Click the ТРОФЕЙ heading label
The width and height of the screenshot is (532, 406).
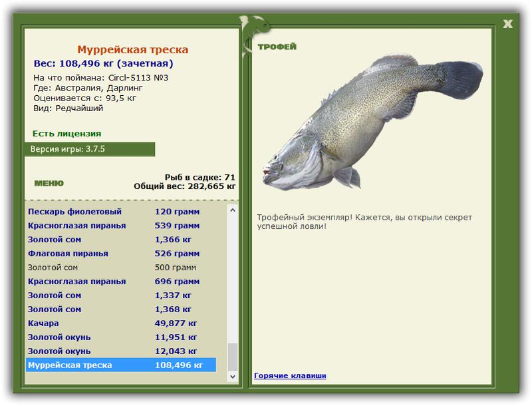click(x=277, y=47)
